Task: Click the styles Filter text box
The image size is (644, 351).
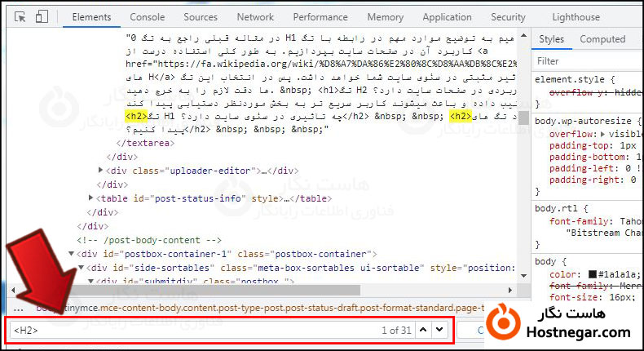Action: [587, 61]
